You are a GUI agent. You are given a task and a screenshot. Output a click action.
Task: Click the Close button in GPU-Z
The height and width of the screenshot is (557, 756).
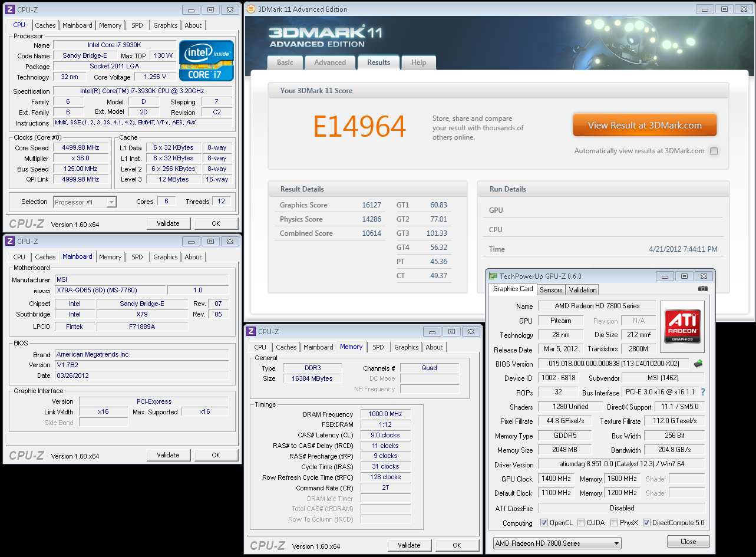[688, 542]
